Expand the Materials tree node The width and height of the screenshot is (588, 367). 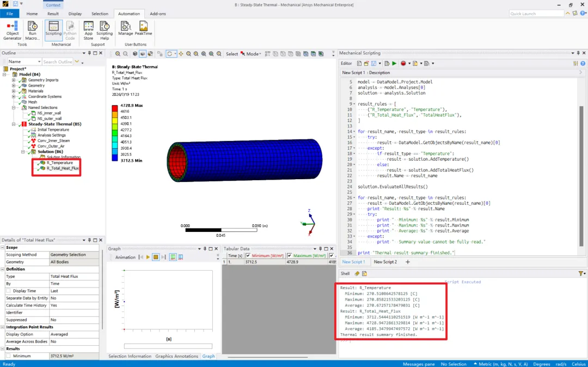point(14,91)
